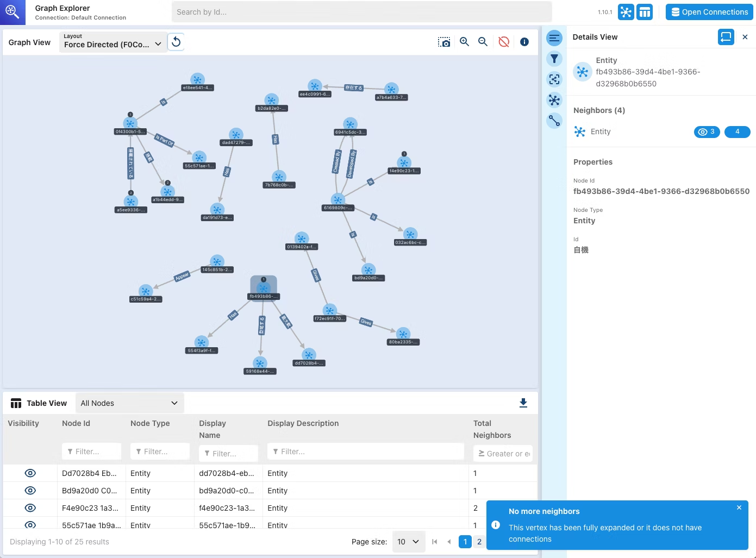Click the Display Name filter field
756x558 pixels.
(228, 454)
